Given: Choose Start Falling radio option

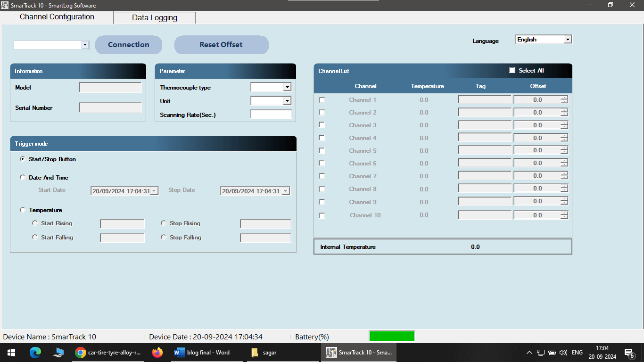Looking at the screenshot, I should 34,237.
